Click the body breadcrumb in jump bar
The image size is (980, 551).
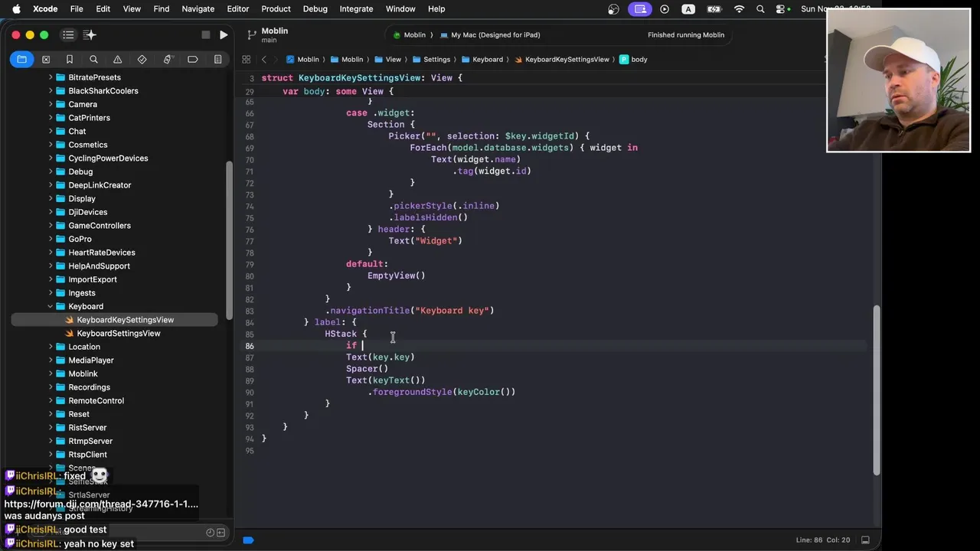634,59
